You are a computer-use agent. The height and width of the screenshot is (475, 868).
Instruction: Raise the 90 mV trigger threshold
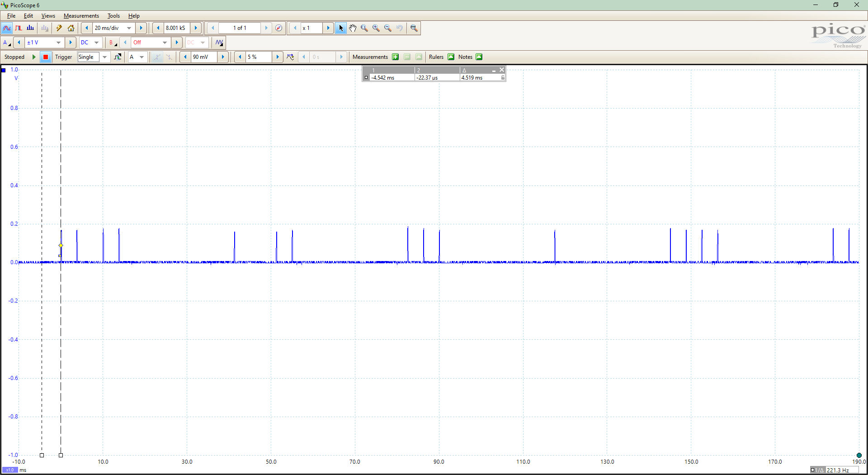coord(223,57)
